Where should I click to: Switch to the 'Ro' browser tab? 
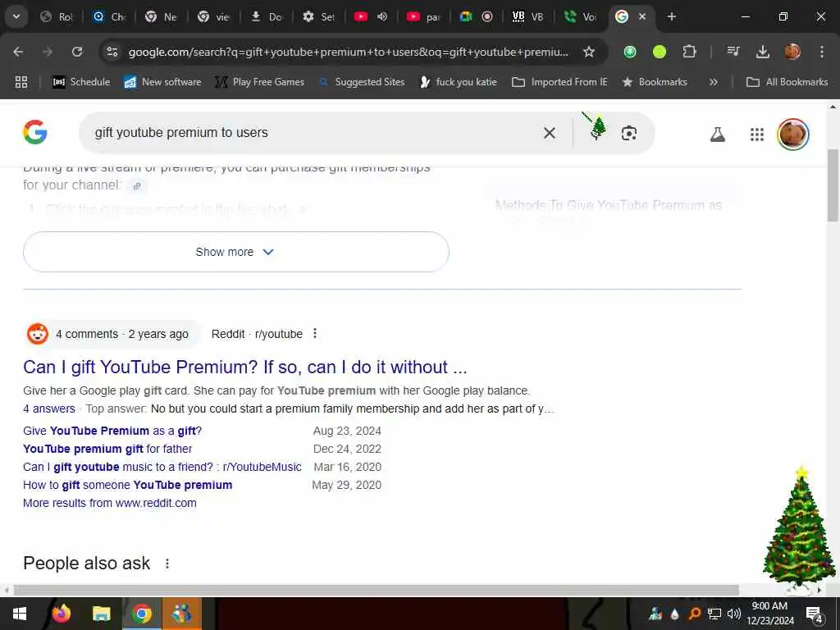pos(57,16)
